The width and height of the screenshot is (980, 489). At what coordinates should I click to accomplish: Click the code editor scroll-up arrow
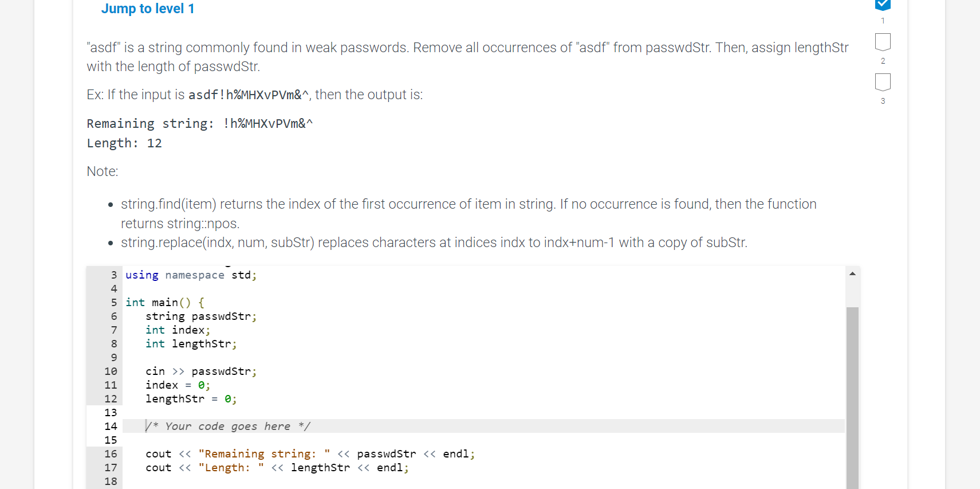852,273
